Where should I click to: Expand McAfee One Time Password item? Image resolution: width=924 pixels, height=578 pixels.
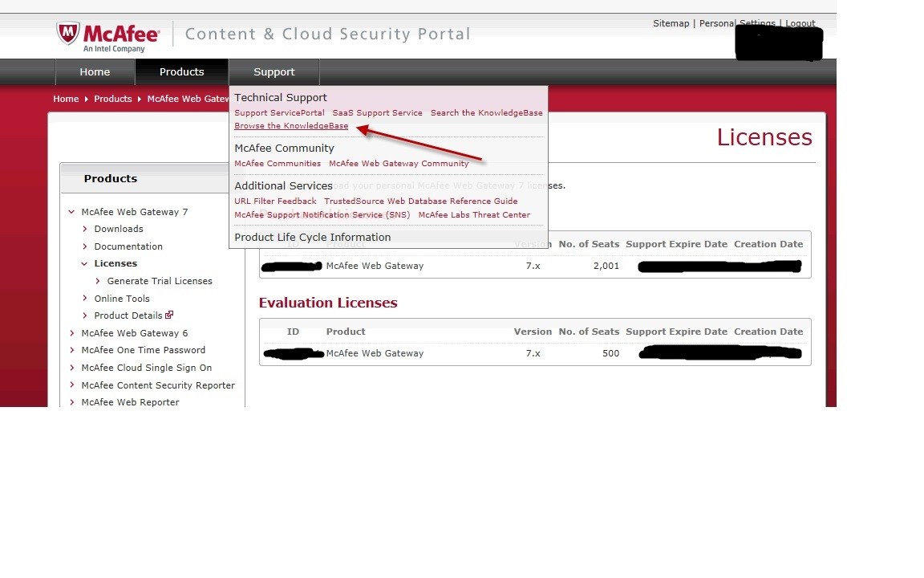(72, 350)
